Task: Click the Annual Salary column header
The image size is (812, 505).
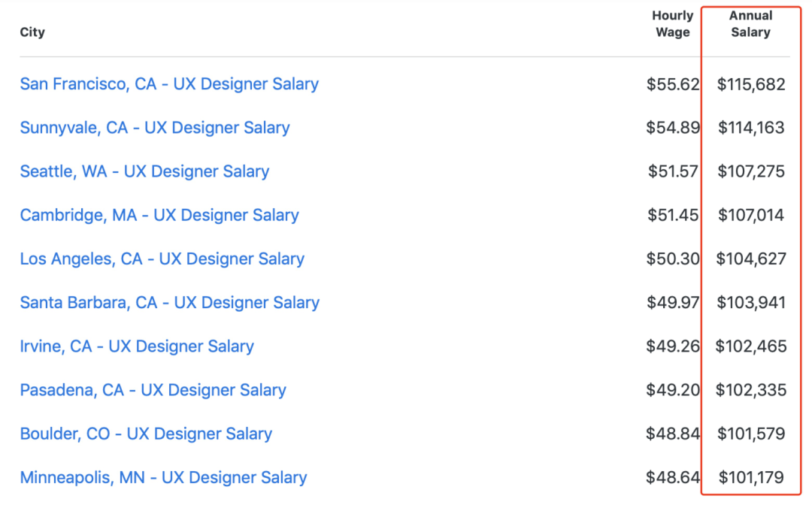Action: pos(750,24)
